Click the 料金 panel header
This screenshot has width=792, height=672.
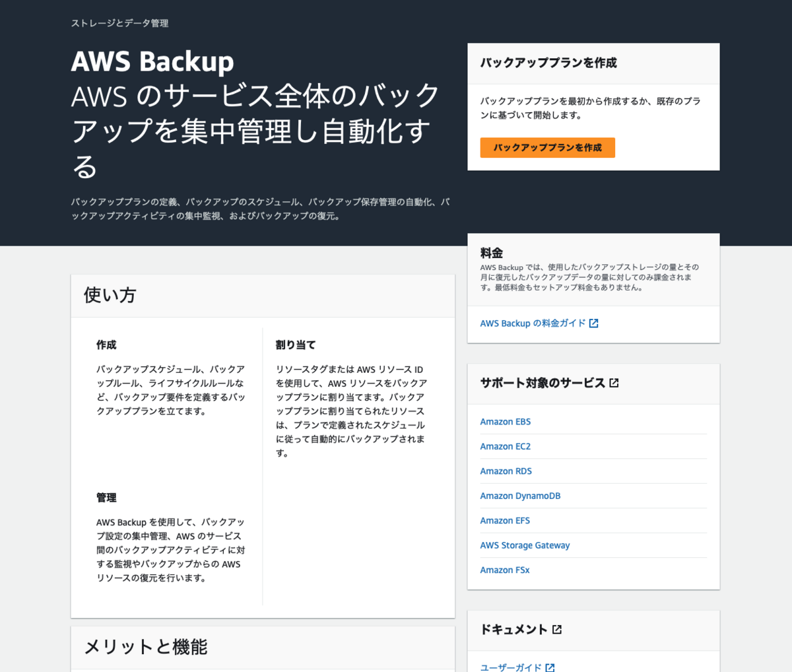coord(492,252)
